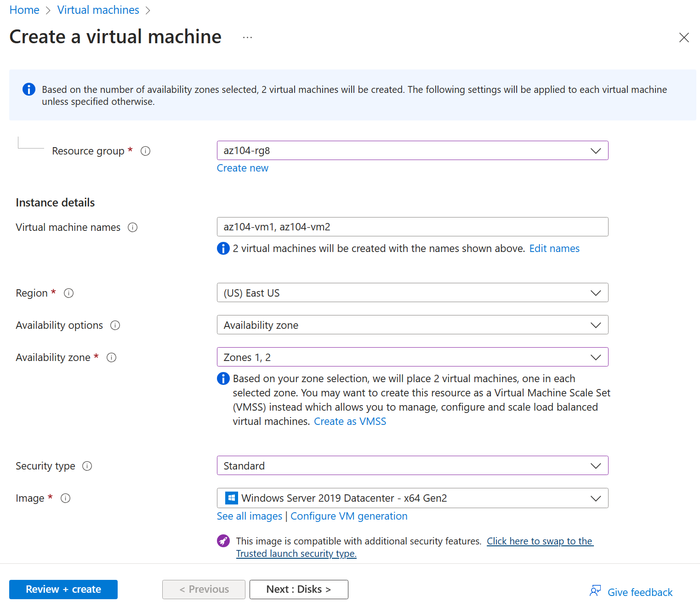Click the Windows logo in the Image field
Image resolution: width=700 pixels, height=607 pixels.
click(231, 498)
